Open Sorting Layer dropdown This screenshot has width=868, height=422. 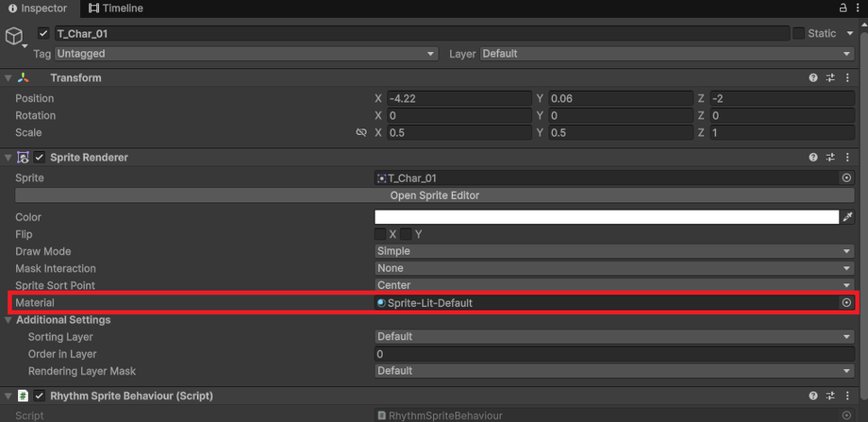[614, 337]
